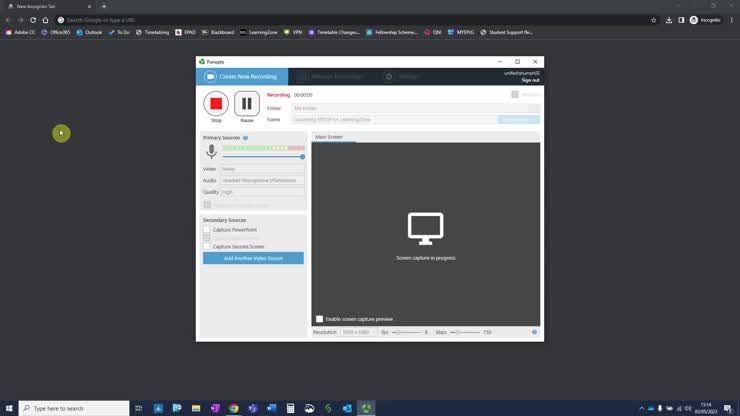Open a new Chrome tab
The width and height of the screenshot is (740, 416).
coord(104,7)
